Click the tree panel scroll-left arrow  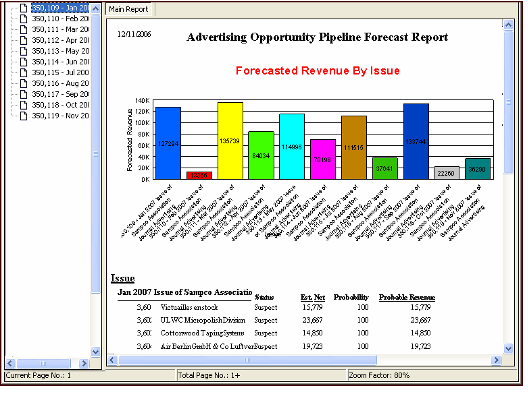[x=10, y=363]
